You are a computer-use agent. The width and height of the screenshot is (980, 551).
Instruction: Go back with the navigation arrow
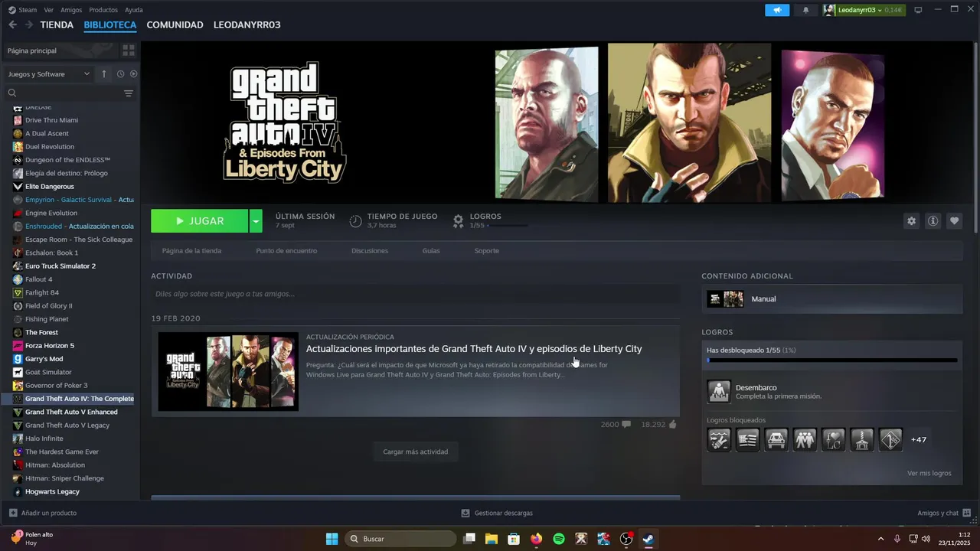[12, 24]
